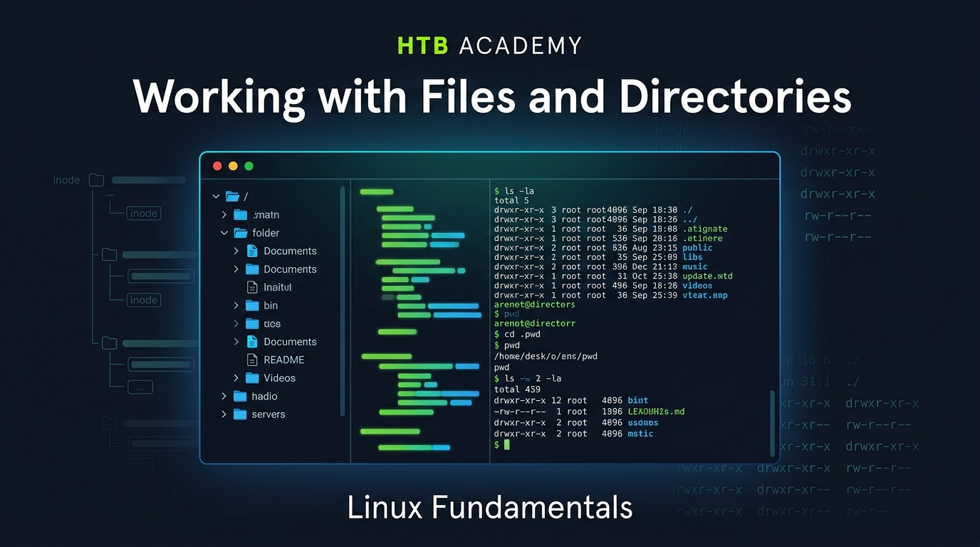Click the /home/desk/o/ens/pwd path output
This screenshot has width=980, height=547.
coord(546,356)
